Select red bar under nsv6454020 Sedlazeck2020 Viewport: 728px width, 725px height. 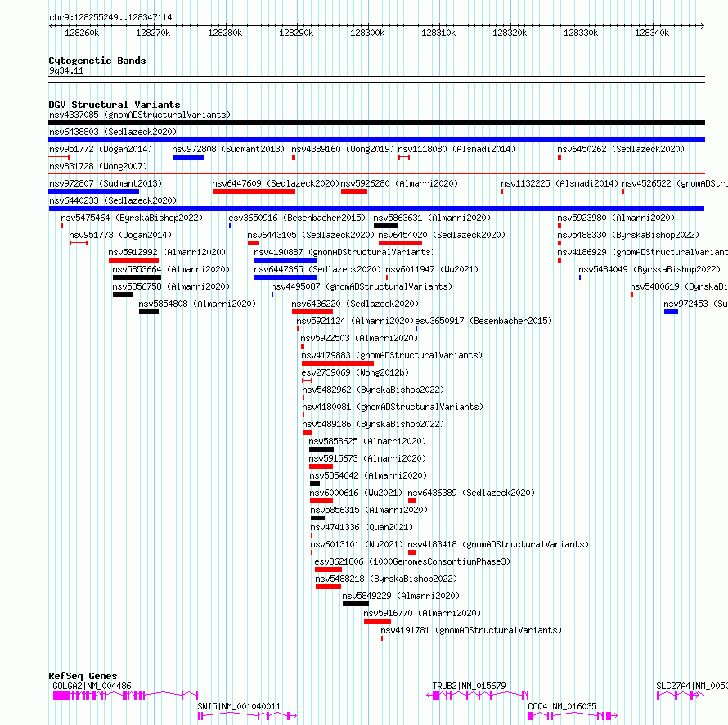(400, 243)
